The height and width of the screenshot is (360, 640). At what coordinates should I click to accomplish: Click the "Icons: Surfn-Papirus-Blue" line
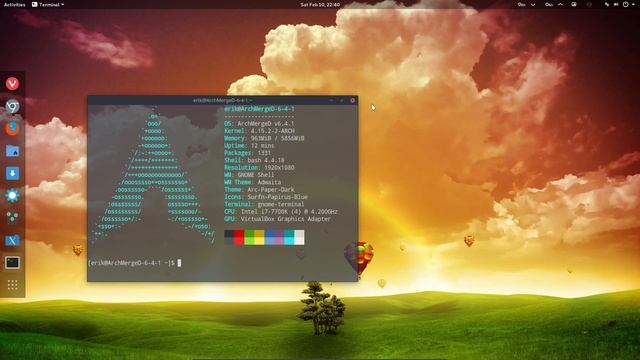tap(266, 197)
